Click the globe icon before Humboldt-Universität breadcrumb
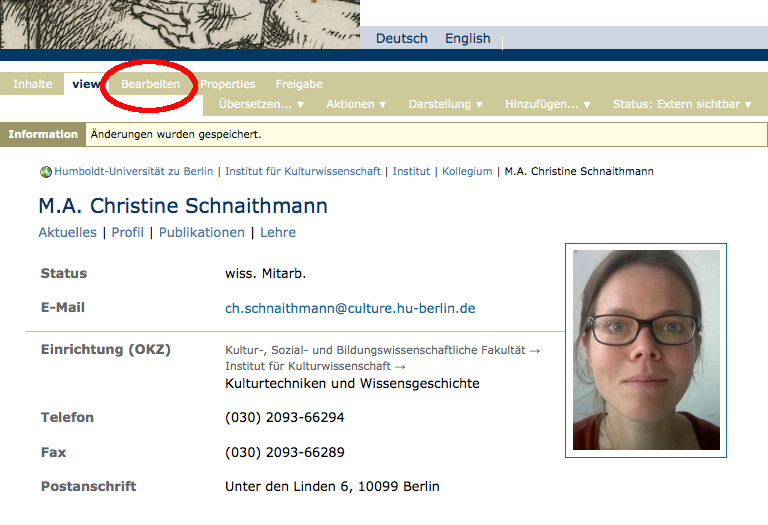Screen dimensions: 768x525 pos(46,172)
